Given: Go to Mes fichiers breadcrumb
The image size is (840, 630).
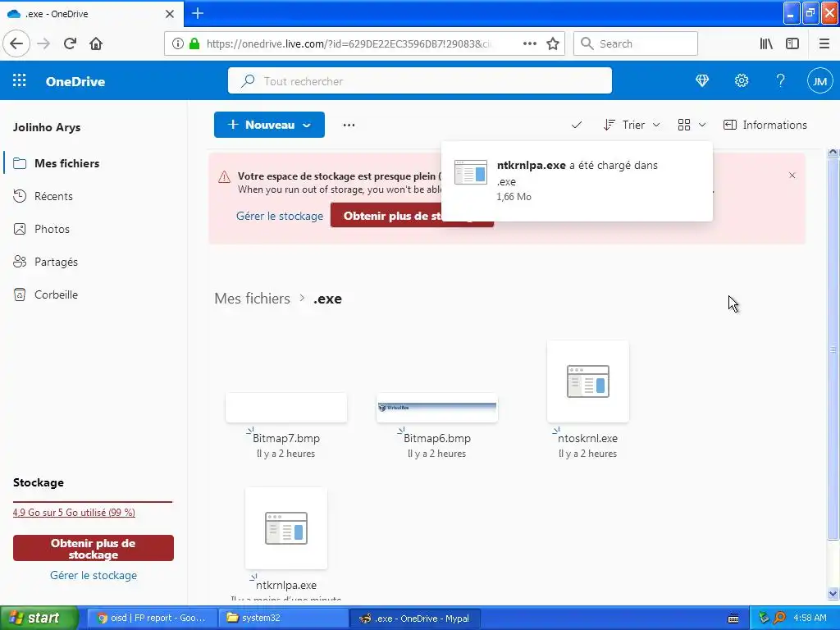Looking at the screenshot, I should click(x=252, y=299).
